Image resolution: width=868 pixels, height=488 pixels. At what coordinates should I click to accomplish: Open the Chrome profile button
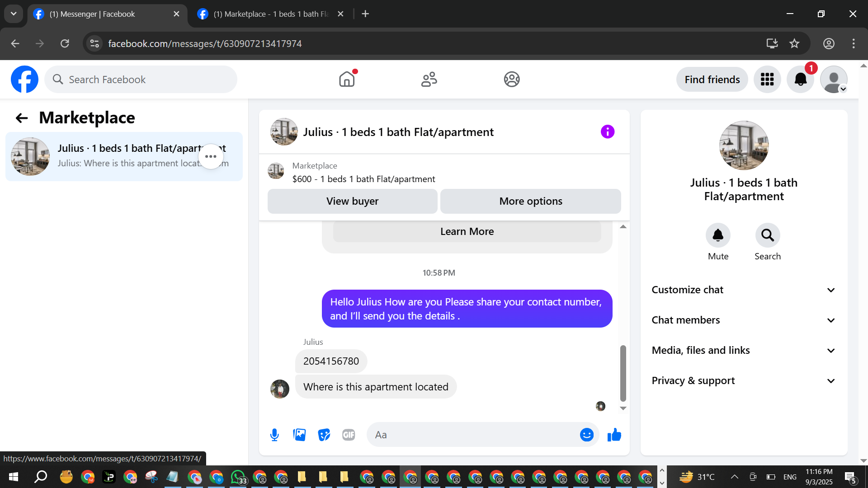[x=829, y=43]
